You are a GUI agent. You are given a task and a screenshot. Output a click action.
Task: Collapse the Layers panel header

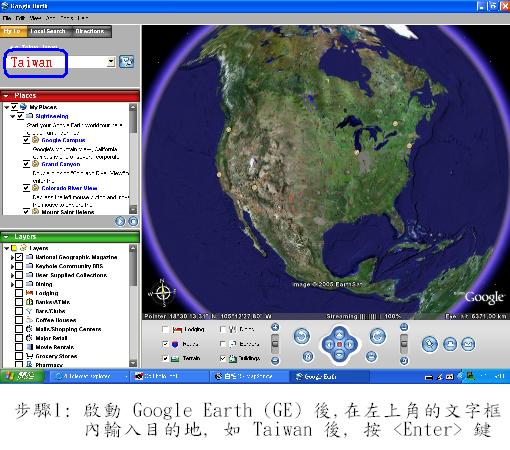point(6,237)
